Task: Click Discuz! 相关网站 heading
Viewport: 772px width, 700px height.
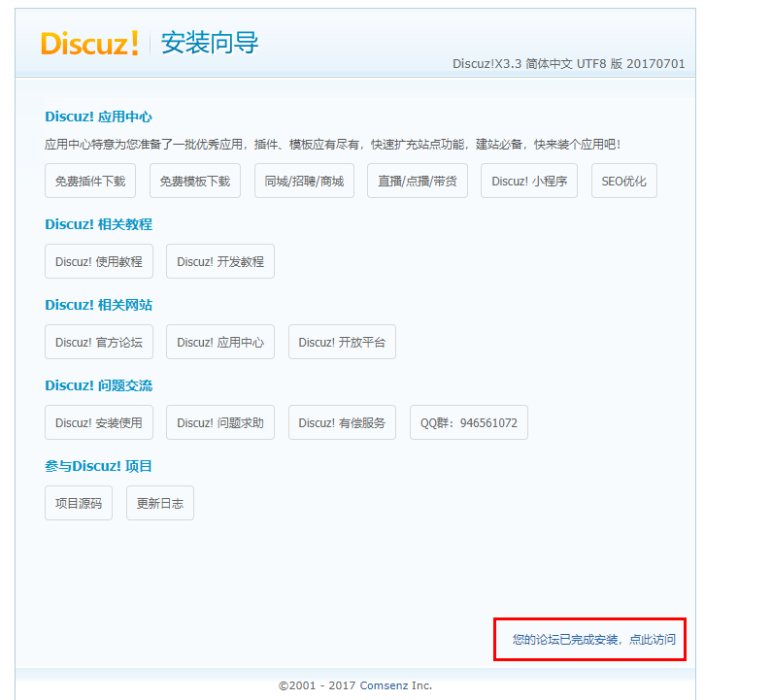Action: (98, 305)
